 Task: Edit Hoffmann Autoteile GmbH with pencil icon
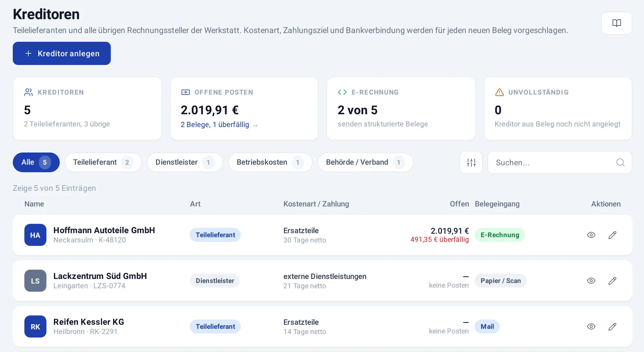pos(612,235)
